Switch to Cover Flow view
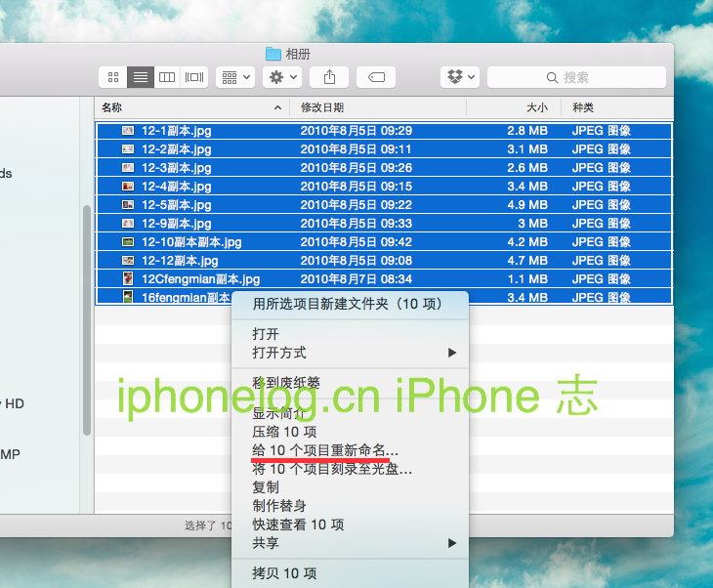Screen dimensions: 713x588 pyautogui.click(x=194, y=77)
